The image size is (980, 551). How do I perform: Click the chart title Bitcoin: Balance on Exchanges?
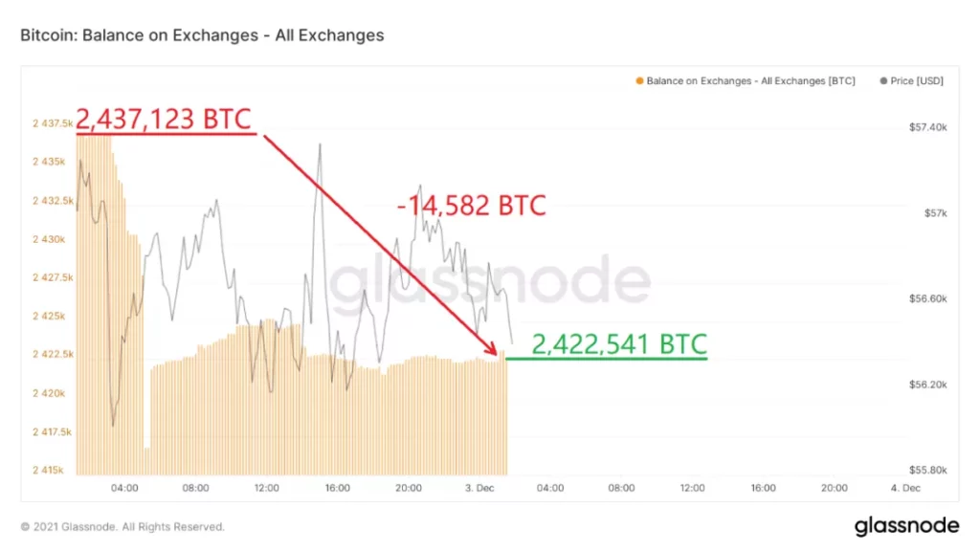point(202,35)
